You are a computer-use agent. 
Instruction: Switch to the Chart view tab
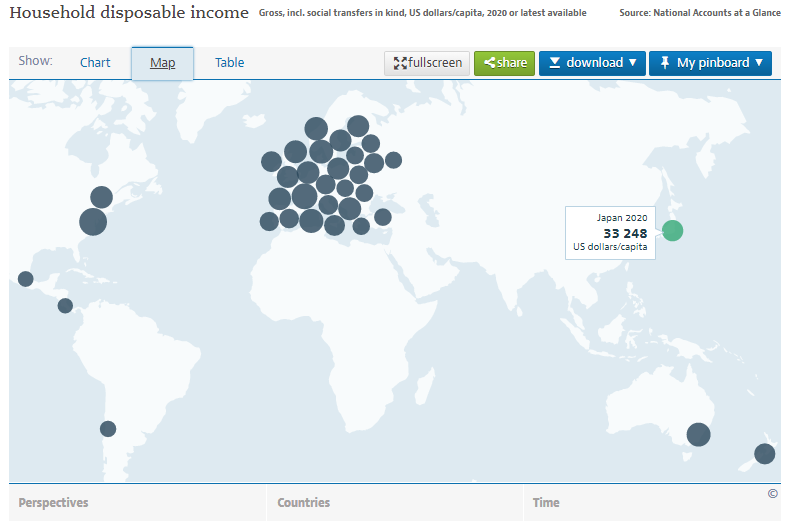95,63
